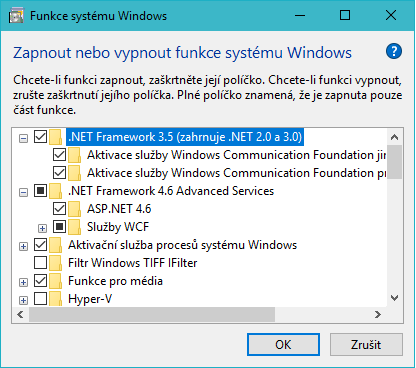The height and width of the screenshot is (368, 416).
Task: Check the Hyper-V feature checkbox
Action: tap(41, 299)
